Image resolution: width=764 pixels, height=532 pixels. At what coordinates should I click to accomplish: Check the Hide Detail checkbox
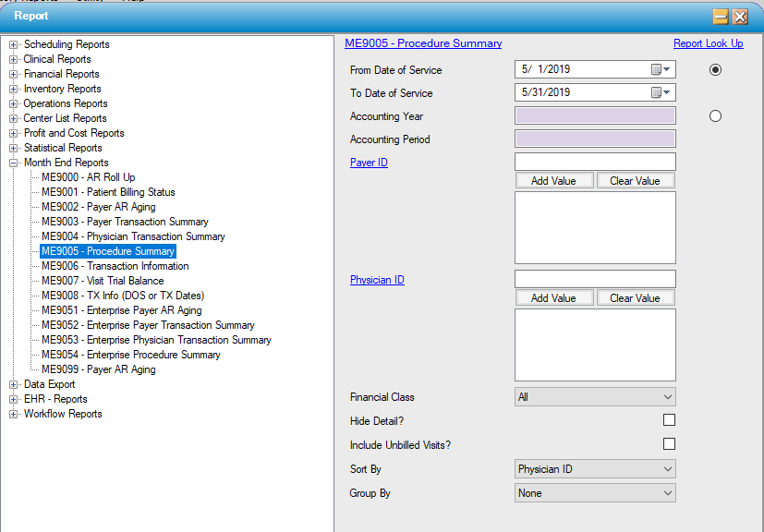[x=669, y=420]
